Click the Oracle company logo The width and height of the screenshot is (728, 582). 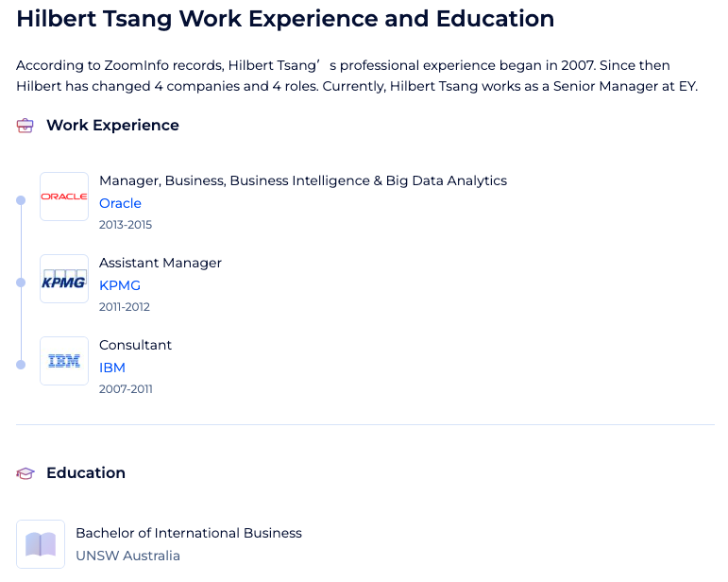click(x=64, y=197)
